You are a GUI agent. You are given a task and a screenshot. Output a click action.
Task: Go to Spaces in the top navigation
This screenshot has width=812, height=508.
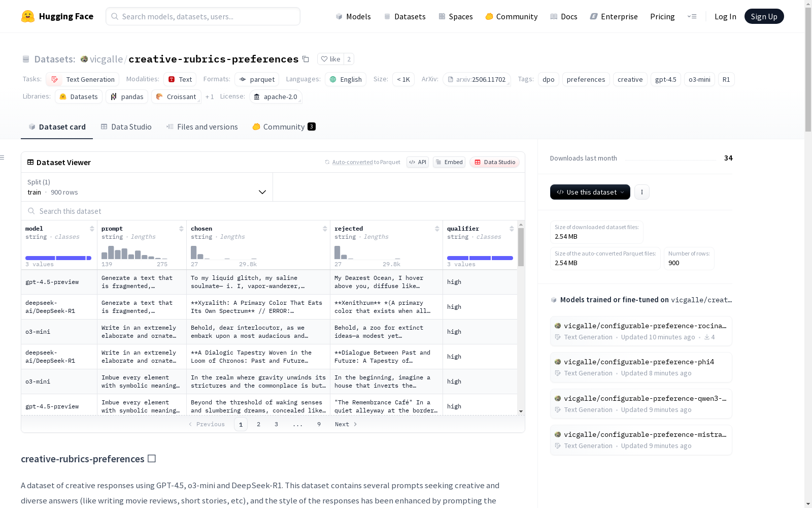pyautogui.click(x=456, y=16)
